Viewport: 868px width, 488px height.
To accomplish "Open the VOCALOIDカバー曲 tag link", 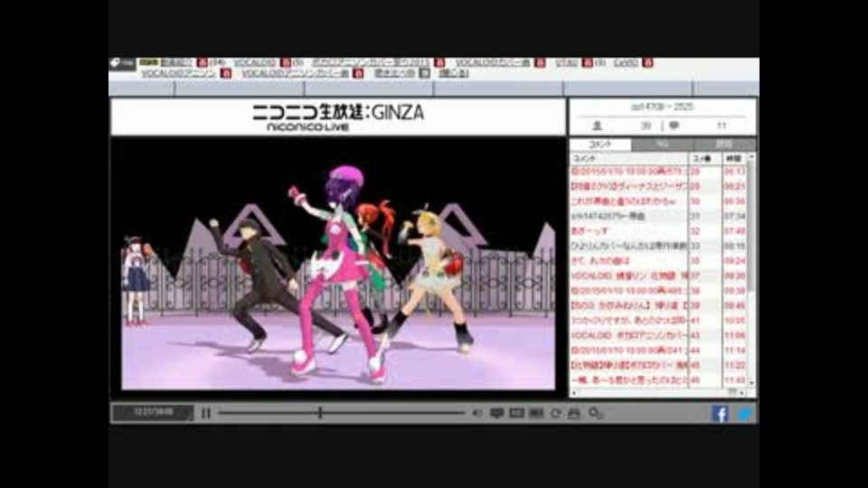I will pyautogui.click(x=493, y=63).
